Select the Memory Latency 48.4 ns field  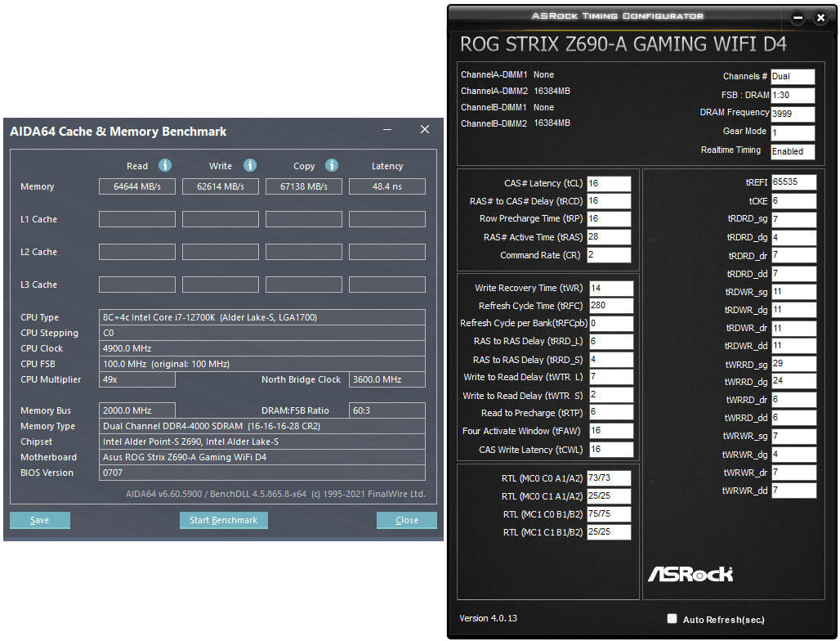coord(387,186)
